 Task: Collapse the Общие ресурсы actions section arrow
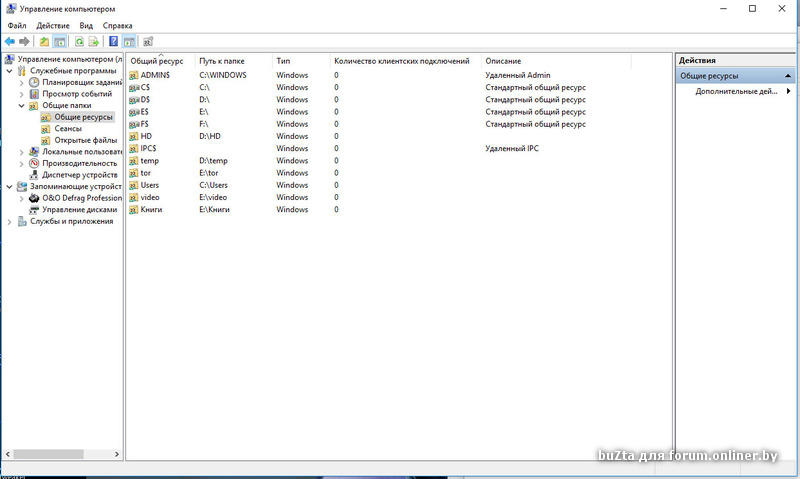(788, 76)
